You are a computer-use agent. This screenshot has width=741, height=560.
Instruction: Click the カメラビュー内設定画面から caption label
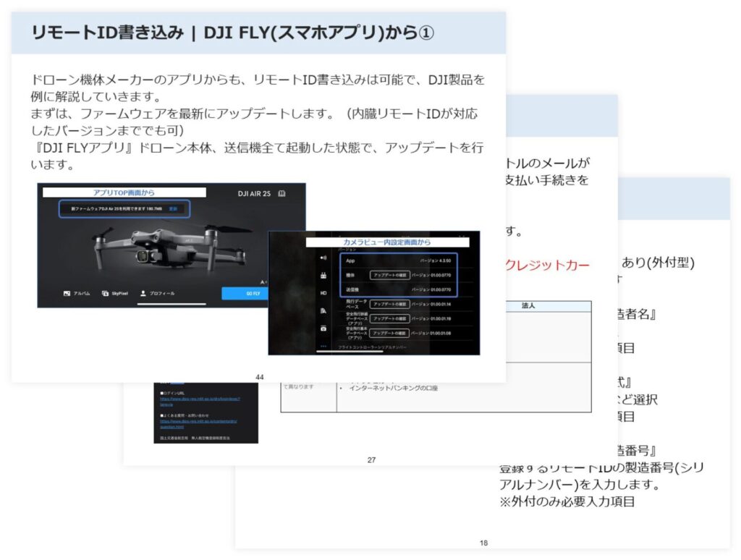coord(387,242)
